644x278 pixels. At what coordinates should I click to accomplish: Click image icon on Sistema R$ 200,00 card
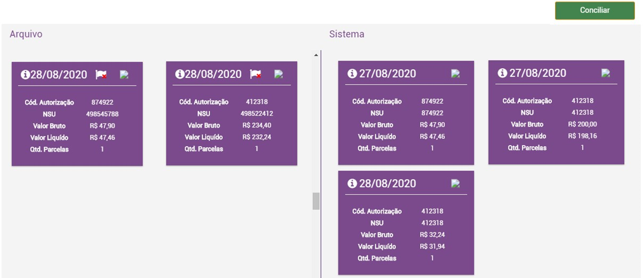click(x=606, y=73)
